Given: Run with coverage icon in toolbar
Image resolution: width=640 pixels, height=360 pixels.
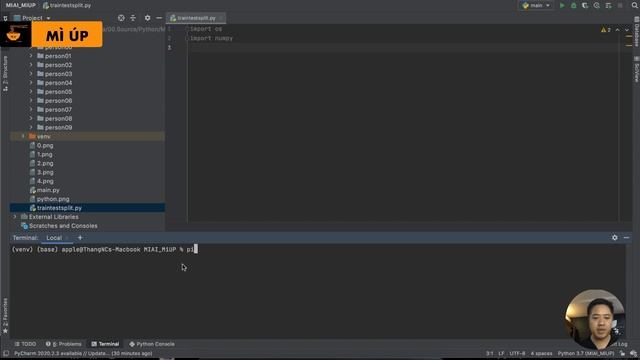Looking at the screenshot, I should (585, 6).
